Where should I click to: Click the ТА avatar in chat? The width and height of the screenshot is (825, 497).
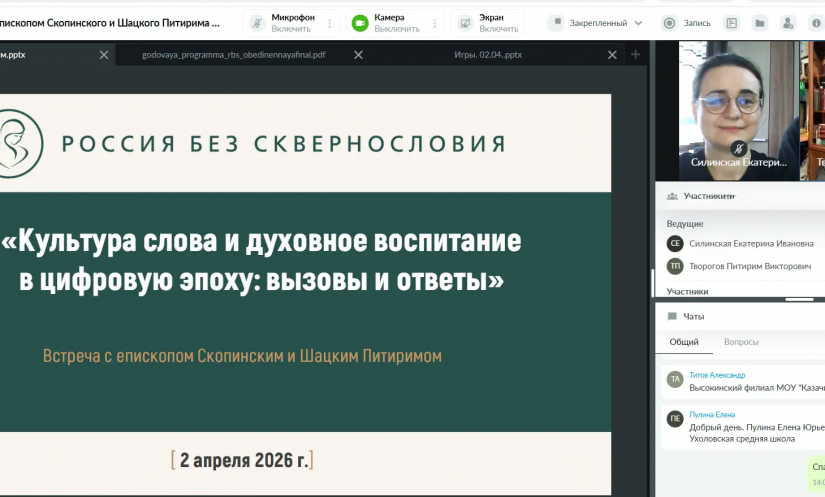click(675, 379)
